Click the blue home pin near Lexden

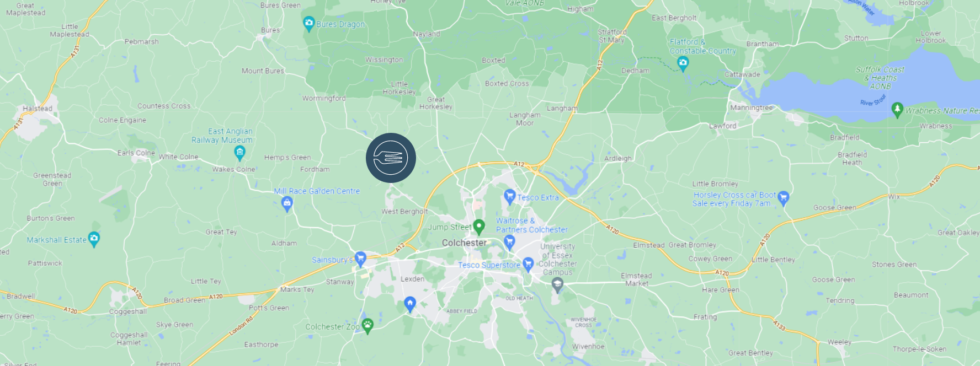[410, 304]
